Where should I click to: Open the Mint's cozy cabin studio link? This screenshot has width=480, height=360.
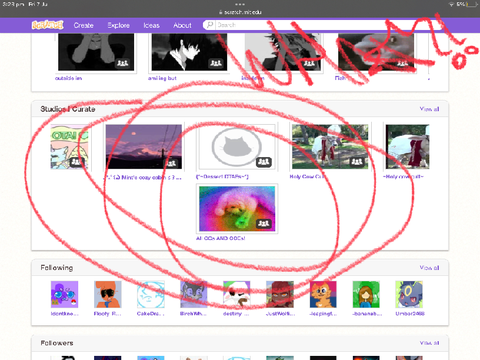point(143,177)
